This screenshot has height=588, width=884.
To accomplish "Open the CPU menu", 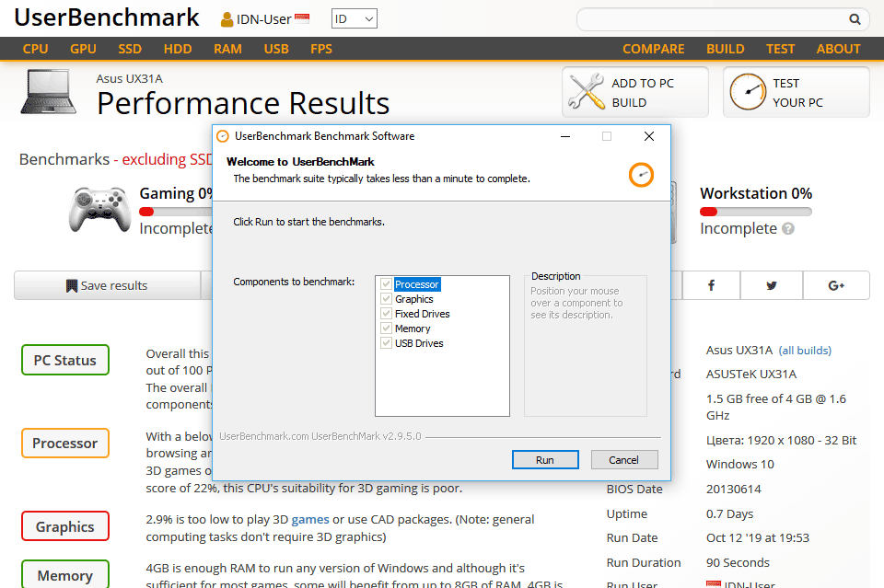I will point(35,49).
